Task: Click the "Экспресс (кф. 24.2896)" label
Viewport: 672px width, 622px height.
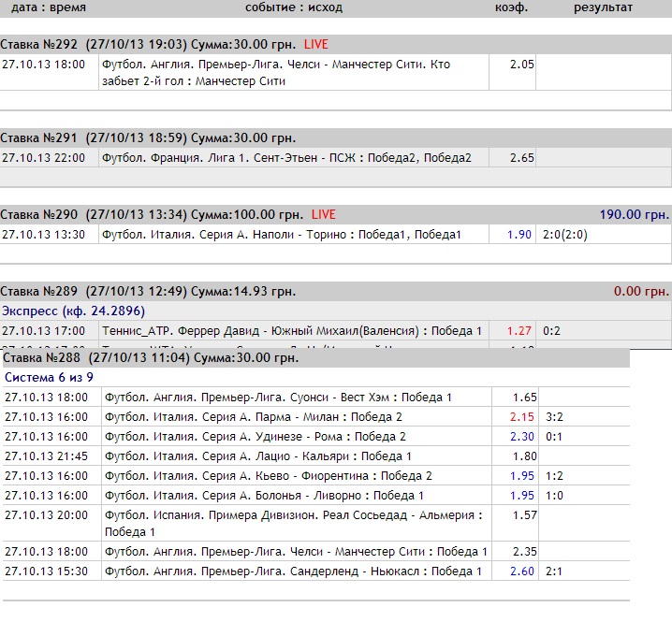Action: (x=73, y=311)
